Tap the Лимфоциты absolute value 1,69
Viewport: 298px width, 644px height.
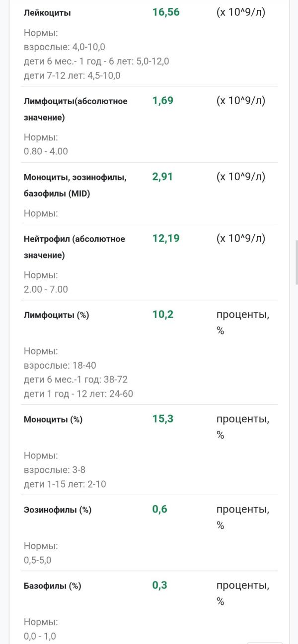(x=162, y=101)
